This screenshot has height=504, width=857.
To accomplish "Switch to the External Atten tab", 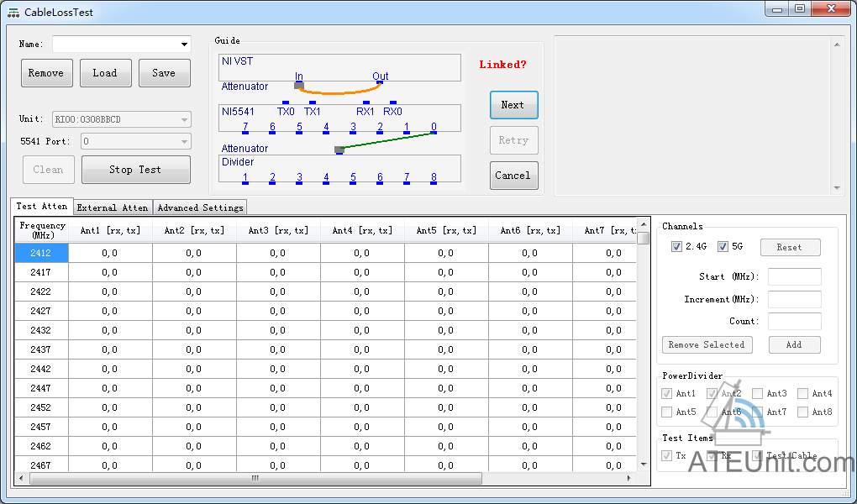I will [113, 207].
